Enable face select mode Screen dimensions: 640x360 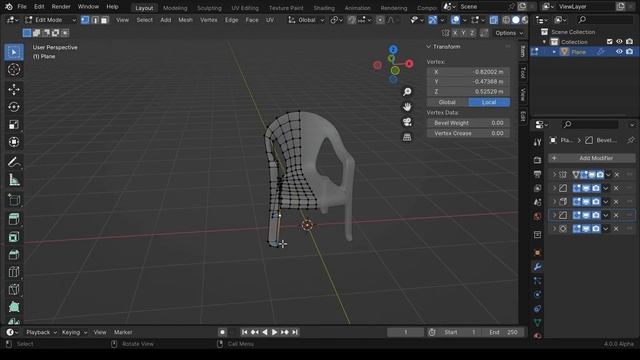click(104, 20)
